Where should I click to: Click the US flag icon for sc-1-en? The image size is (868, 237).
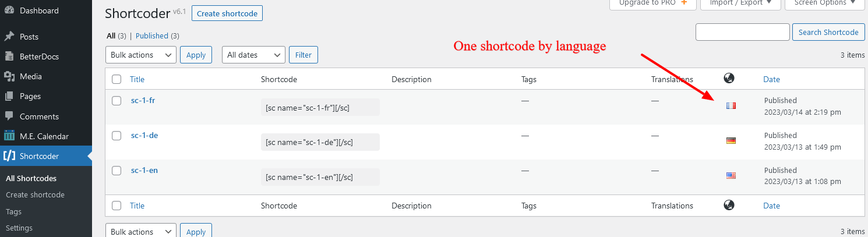point(731,175)
